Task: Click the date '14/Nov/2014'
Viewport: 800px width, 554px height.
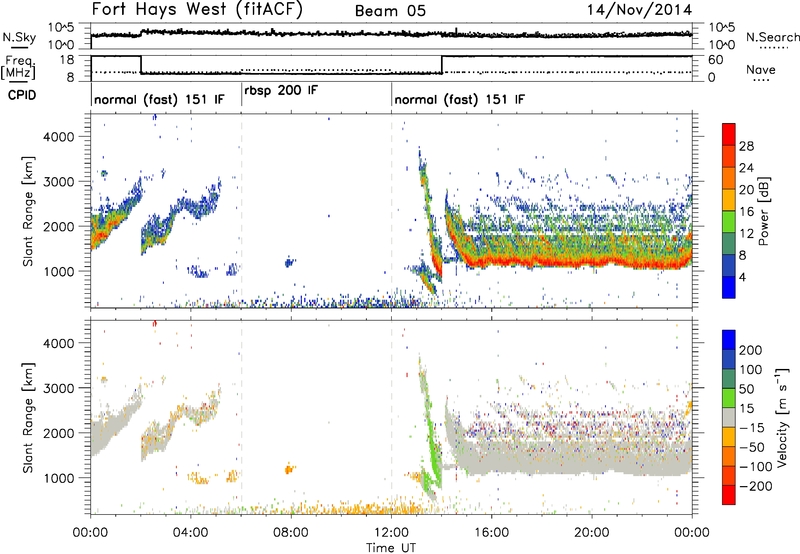Action: (639, 9)
